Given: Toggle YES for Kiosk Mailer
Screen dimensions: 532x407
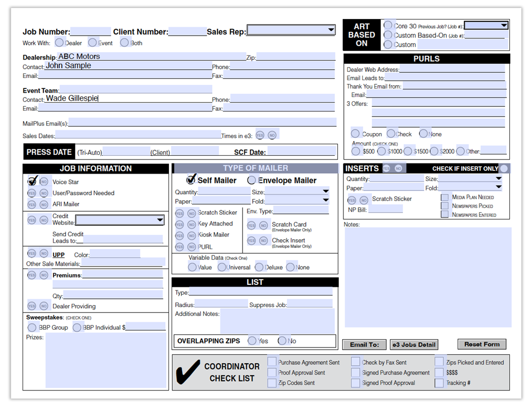Looking at the screenshot, I should (179, 235).
